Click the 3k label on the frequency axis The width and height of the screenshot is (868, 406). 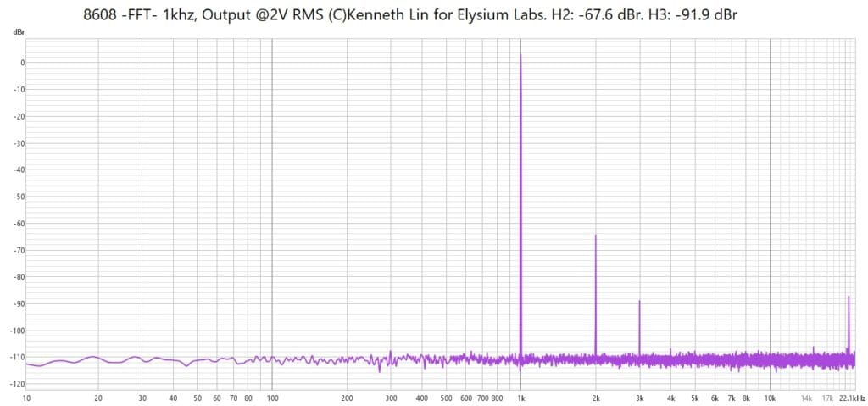pyautogui.click(x=640, y=398)
